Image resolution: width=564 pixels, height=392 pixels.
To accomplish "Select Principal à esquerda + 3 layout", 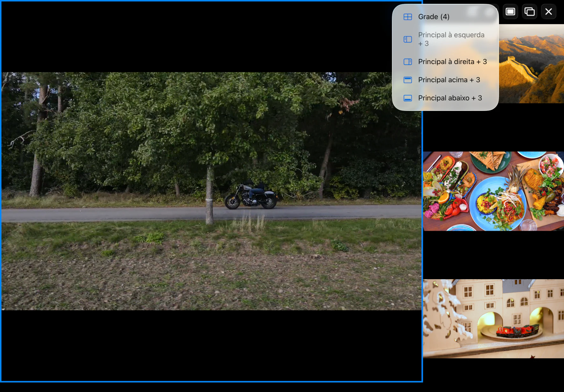I will (x=445, y=39).
